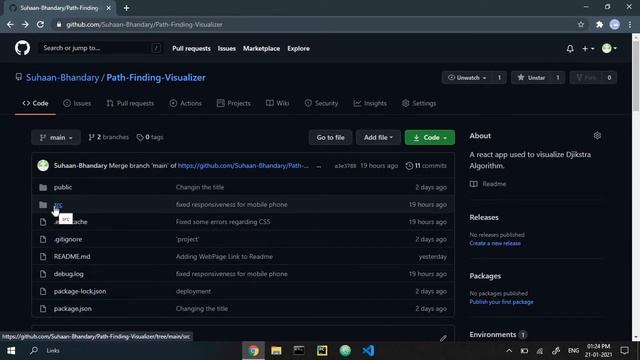Open the Windows notification center icon

tap(624, 351)
